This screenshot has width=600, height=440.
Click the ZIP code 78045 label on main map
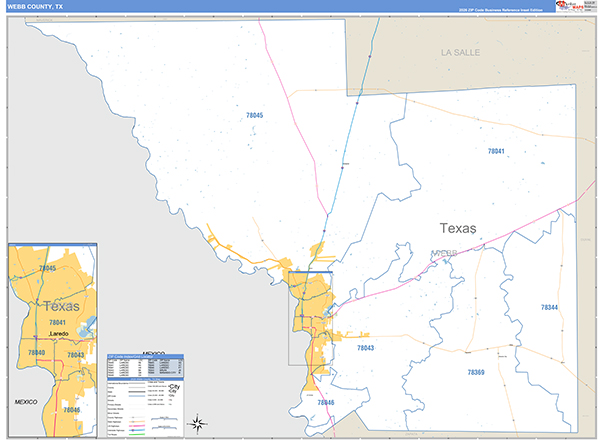point(254,117)
